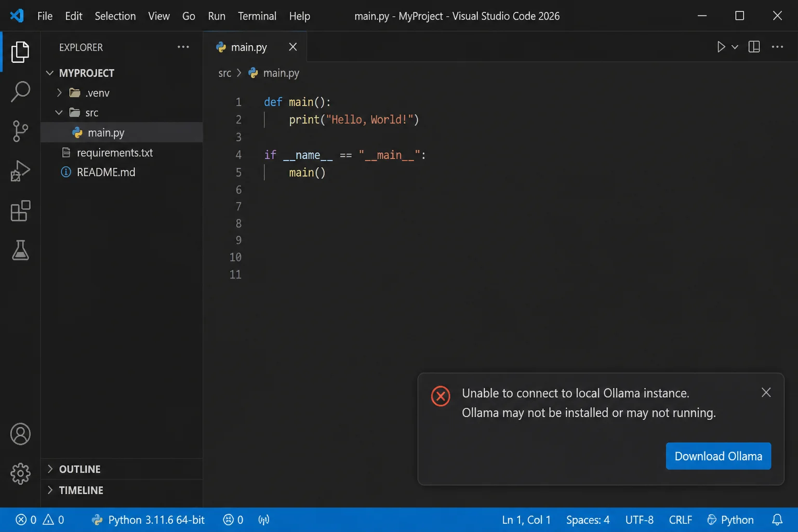Click line number 11 in gutter
The height and width of the screenshot is (532, 798).
[x=235, y=274]
